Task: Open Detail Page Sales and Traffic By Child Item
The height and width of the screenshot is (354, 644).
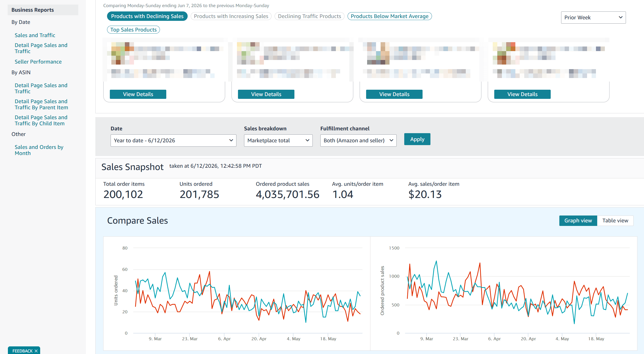Action: (41, 120)
